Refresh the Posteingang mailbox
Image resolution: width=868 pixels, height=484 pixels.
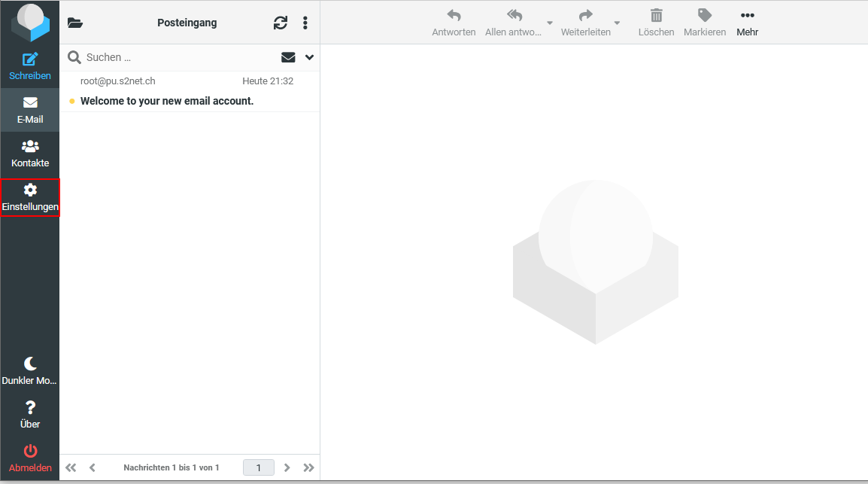coord(281,23)
